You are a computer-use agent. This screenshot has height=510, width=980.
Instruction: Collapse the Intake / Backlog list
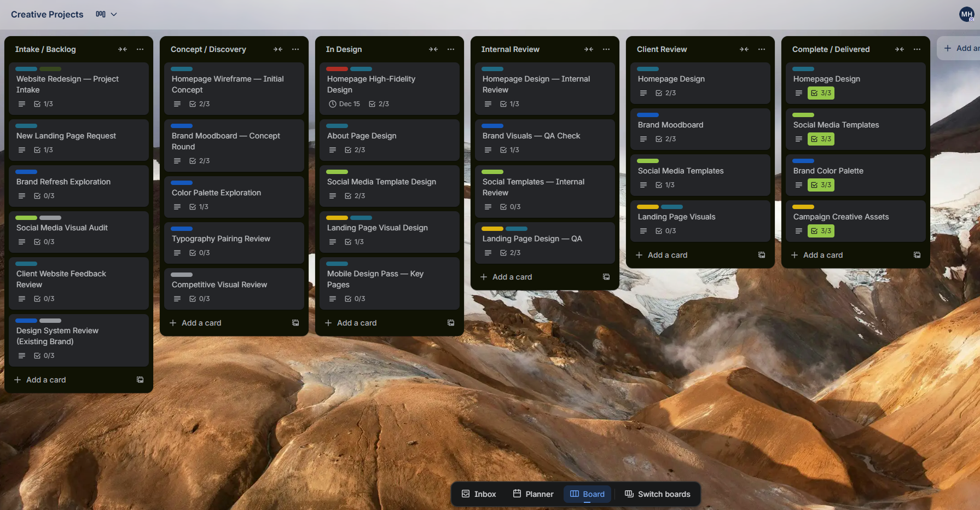tap(123, 49)
